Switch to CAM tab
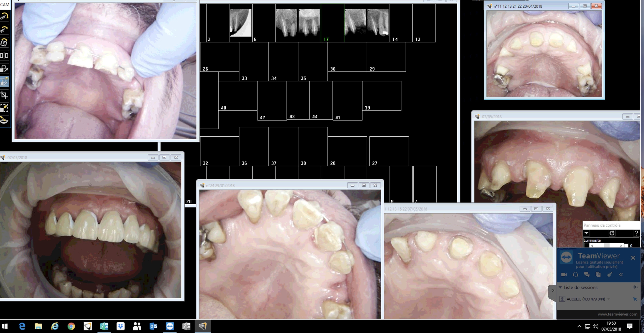Image resolution: width=644 pixels, height=333 pixels. point(5,5)
